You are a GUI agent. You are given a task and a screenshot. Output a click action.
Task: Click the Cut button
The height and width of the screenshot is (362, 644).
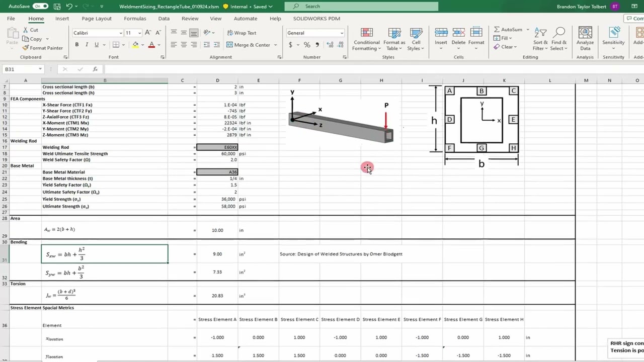coord(30,30)
